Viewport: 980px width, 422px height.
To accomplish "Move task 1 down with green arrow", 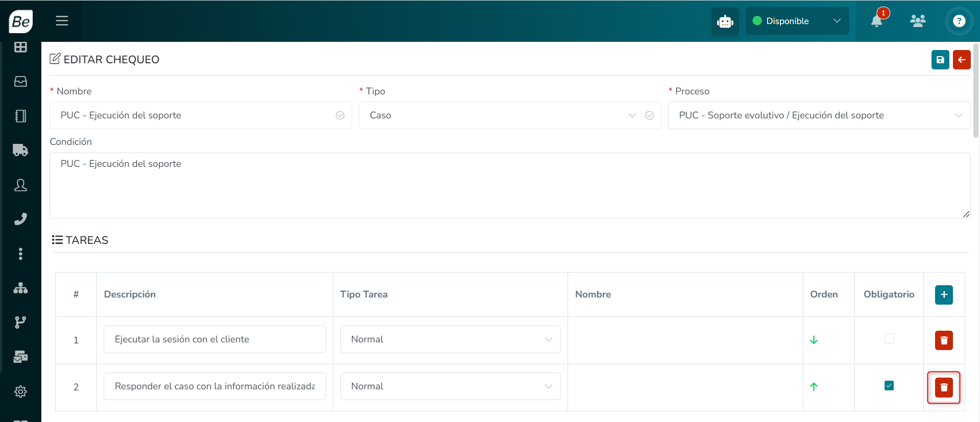I will coord(814,340).
